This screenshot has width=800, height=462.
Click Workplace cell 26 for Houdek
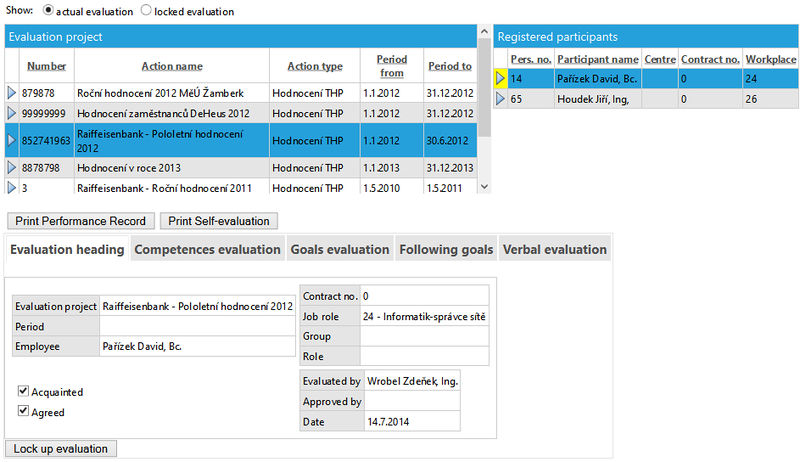tap(770, 99)
